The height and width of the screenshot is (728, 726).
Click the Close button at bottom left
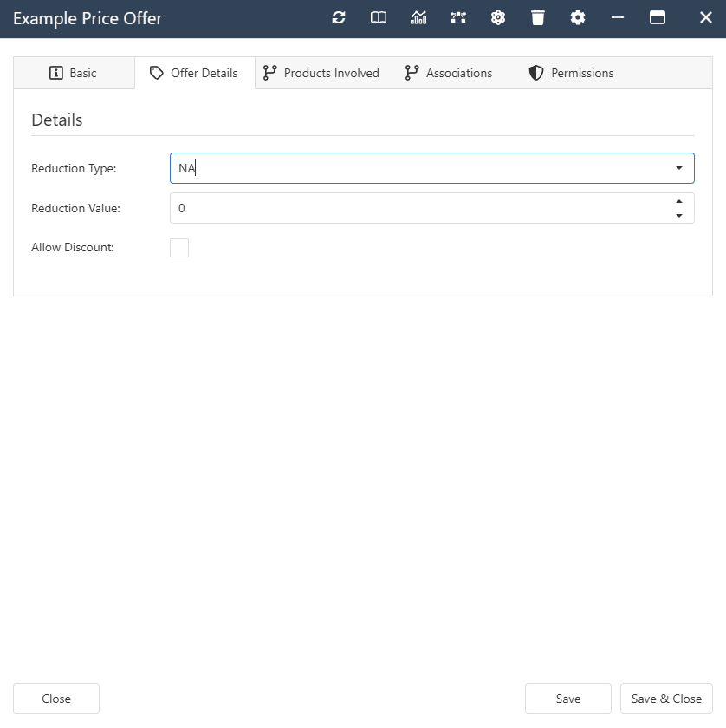[x=55, y=699]
